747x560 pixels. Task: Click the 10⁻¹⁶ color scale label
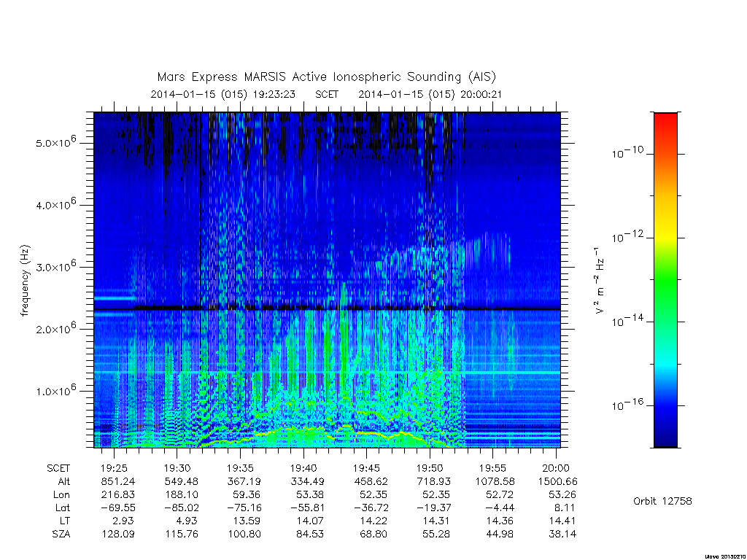point(627,404)
